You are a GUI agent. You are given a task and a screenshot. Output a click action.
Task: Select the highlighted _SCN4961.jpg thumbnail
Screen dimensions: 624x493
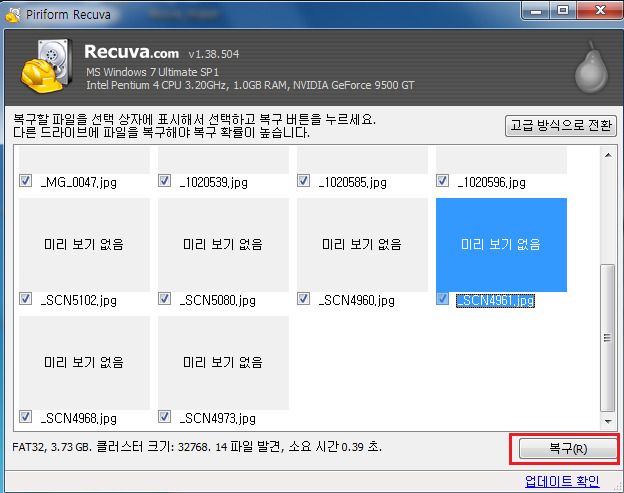(x=501, y=245)
